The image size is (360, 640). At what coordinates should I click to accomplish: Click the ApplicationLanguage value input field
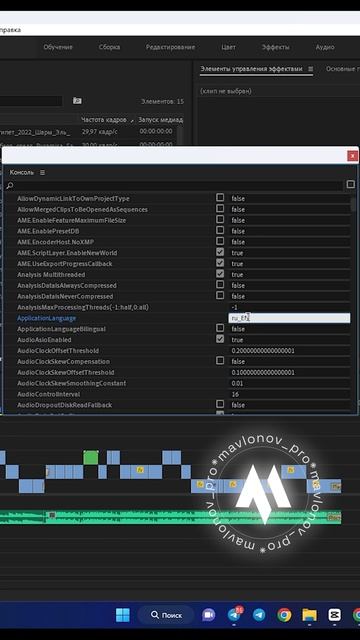pyautogui.click(x=289, y=318)
